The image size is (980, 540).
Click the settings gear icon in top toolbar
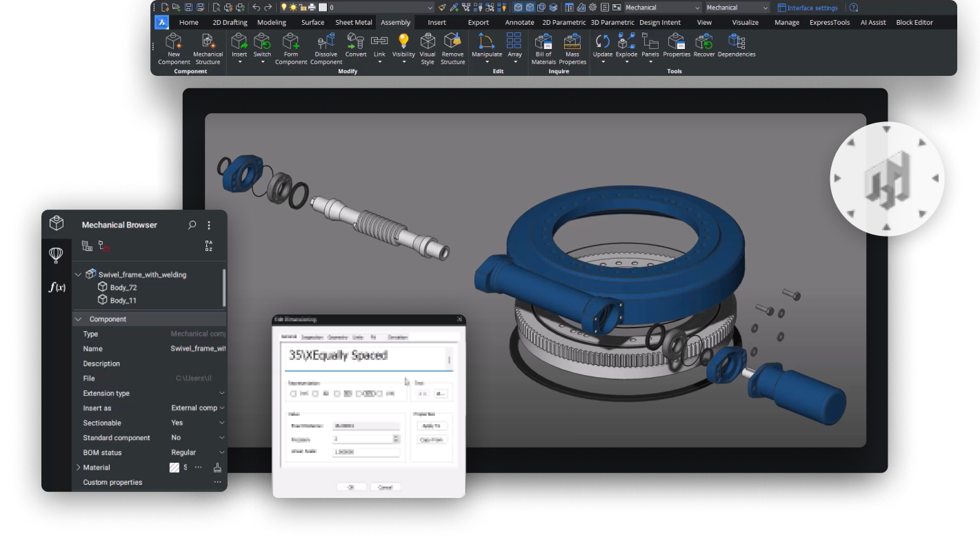(592, 8)
